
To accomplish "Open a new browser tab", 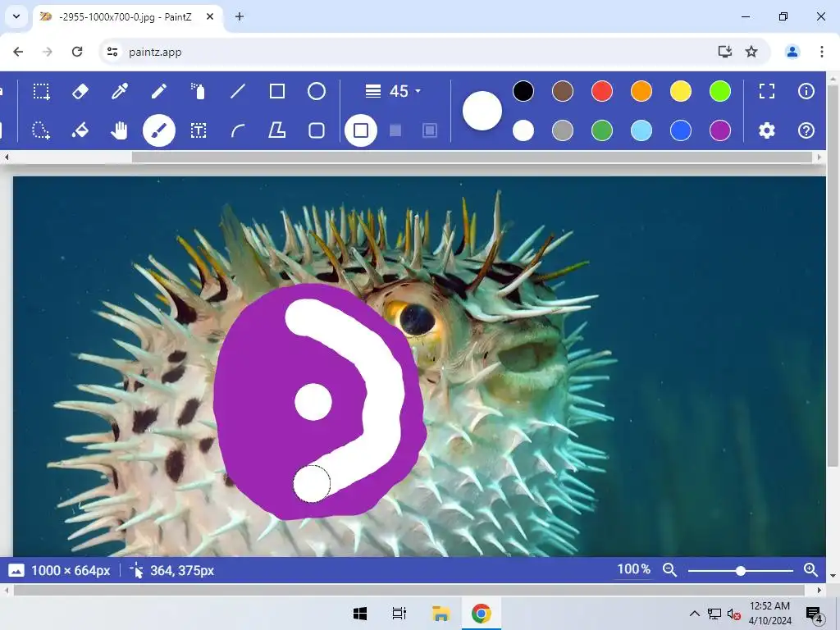I will click(x=240, y=16).
